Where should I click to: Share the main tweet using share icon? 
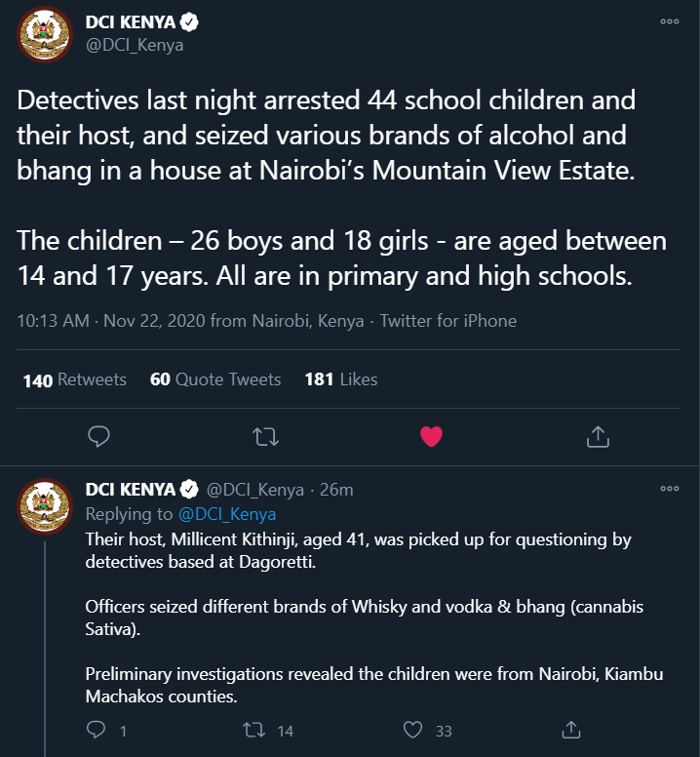coord(598,436)
